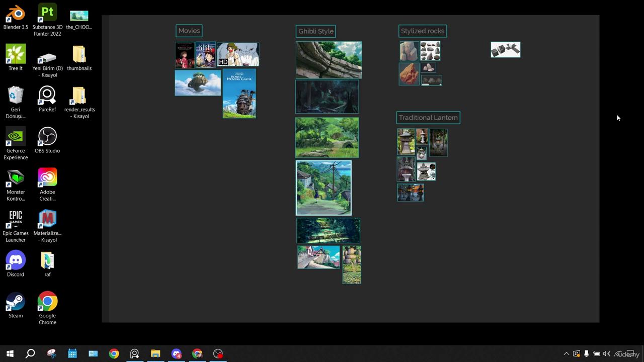Select the overhanging rock cliff reference image
The width and height of the screenshot is (644, 362).
[x=329, y=60]
